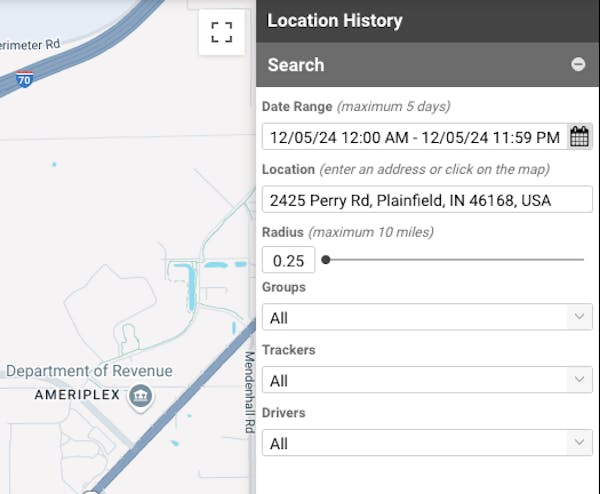Expand the Groups dropdown

coord(426,317)
